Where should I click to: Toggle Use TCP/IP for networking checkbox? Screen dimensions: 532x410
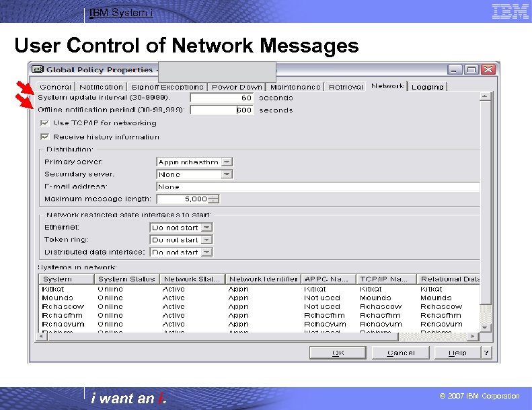tap(44, 123)
